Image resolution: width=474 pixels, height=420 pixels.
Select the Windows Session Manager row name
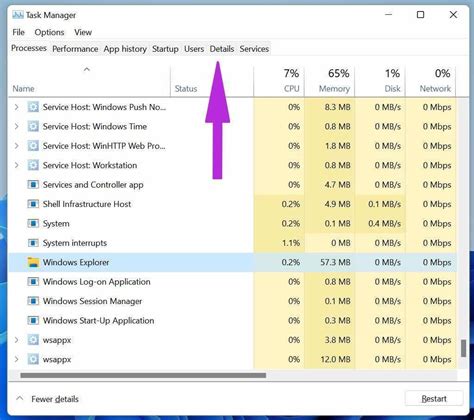(92, 301)
